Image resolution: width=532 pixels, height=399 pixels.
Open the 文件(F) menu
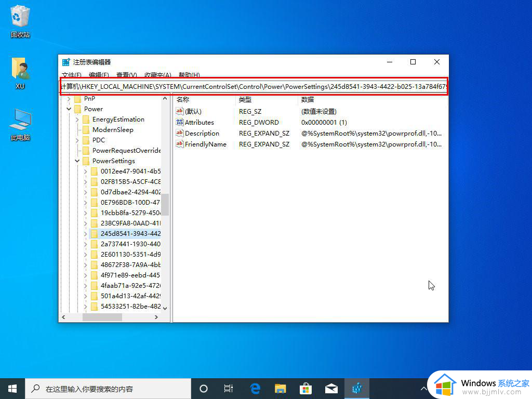tap(72, 75)
